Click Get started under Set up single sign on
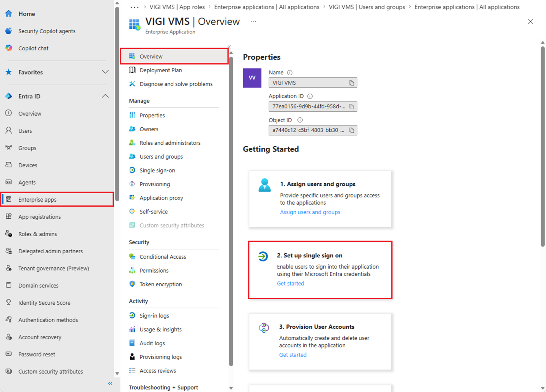The width and height of the screenshot is (546, 392). [x=290, y=283]
